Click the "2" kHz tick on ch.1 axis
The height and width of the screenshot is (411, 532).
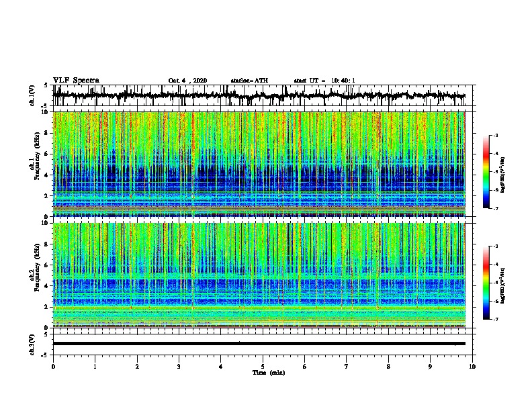[x=47, y=195]
